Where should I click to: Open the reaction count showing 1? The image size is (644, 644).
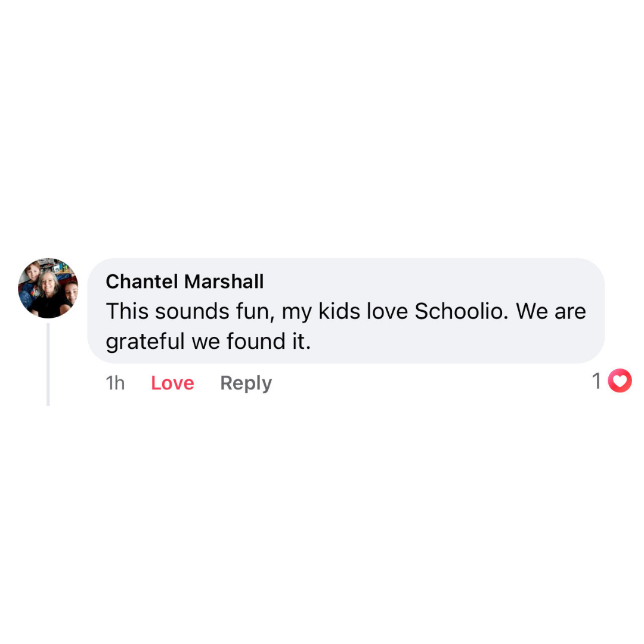(596, 381)
